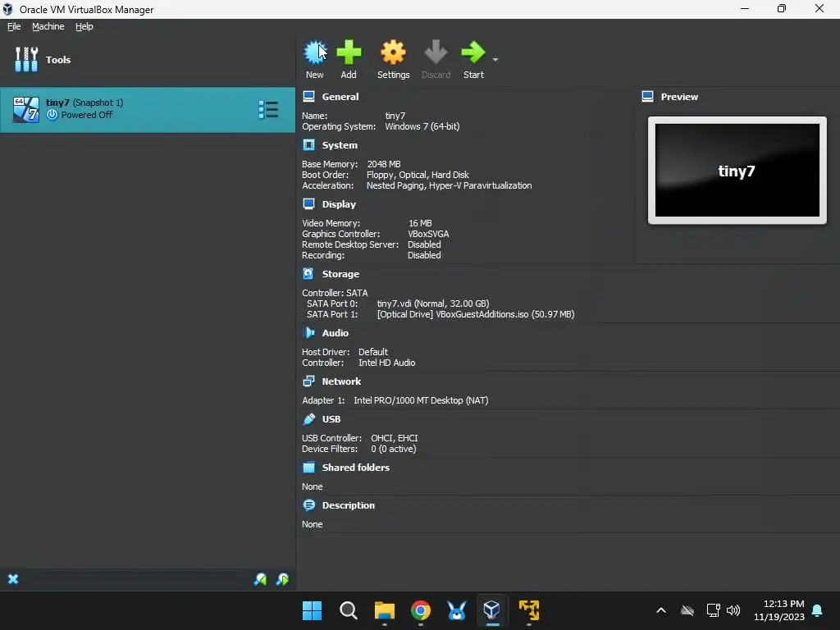This screenshot has width=840, height=630.
Task: Click the tiny7 preview thumbnail
Action: 737,171
